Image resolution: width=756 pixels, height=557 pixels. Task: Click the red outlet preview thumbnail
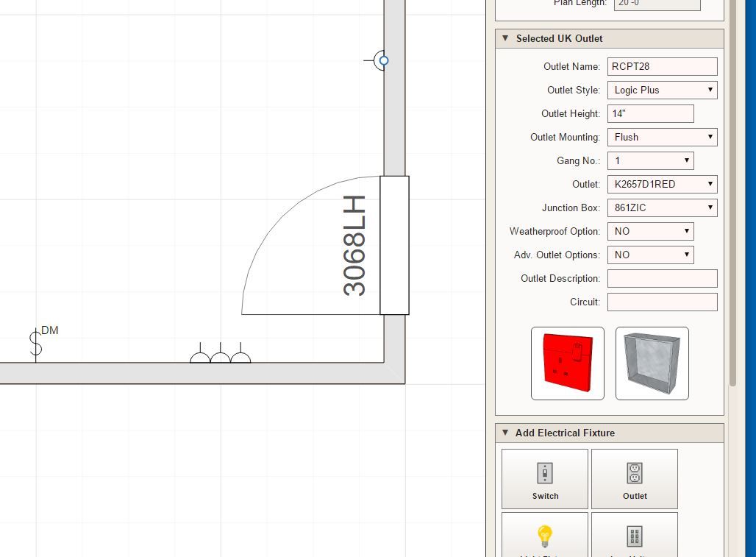[568, 363]
